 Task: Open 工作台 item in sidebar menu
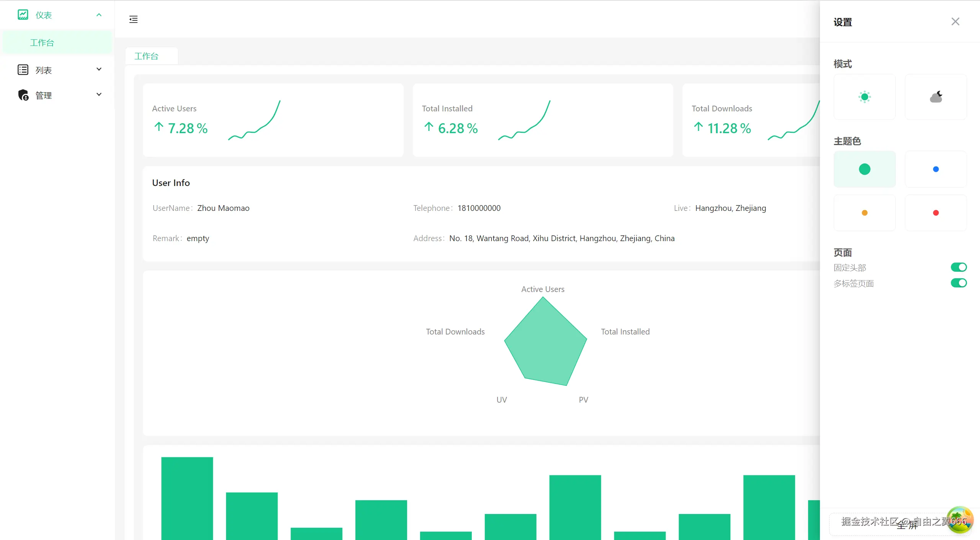coord(42,42)
